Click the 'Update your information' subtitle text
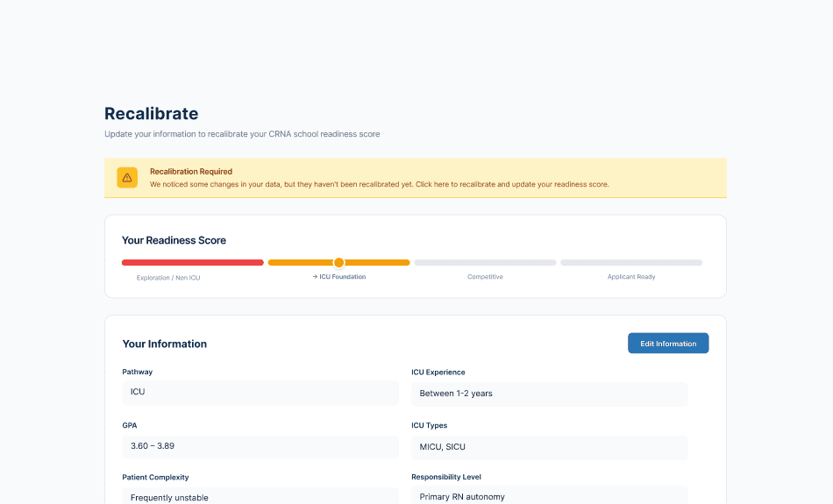Image resolution: width=833 pixels, height=504 pixels. coord(242,134)
